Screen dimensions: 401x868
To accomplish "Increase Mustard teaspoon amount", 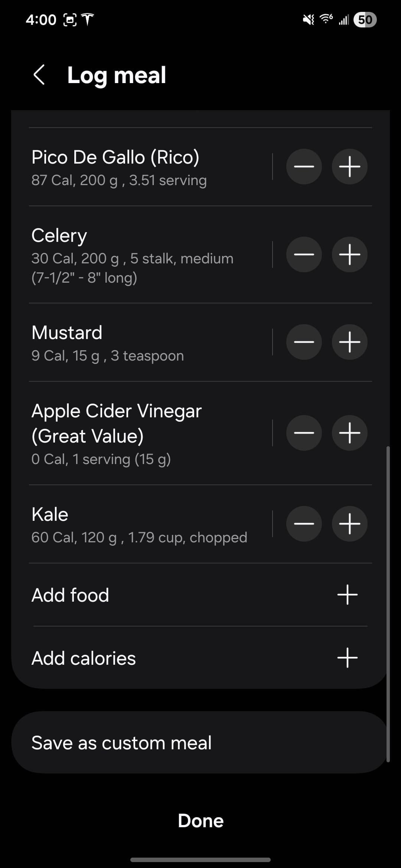I will point(349,342).
